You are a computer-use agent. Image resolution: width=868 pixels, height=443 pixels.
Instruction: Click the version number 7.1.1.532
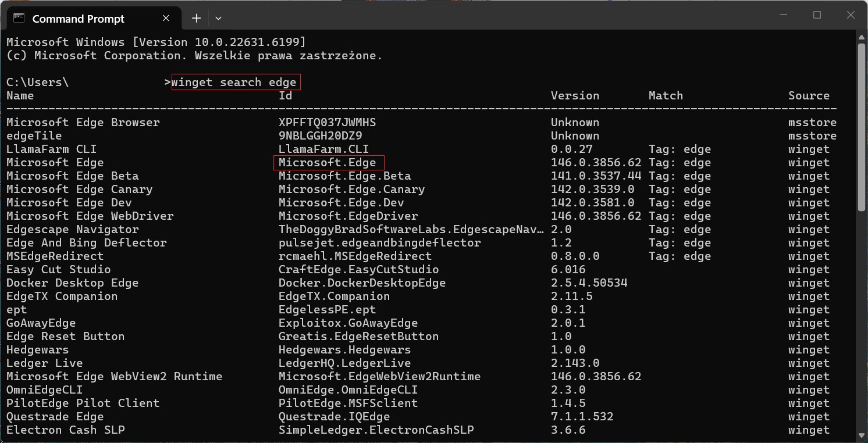[582, 417]
